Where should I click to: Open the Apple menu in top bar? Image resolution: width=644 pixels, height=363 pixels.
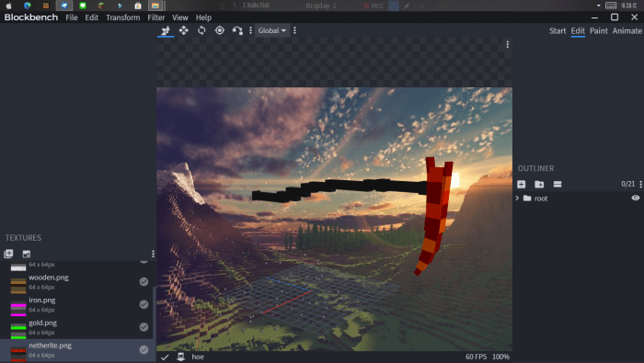point(8,6)
